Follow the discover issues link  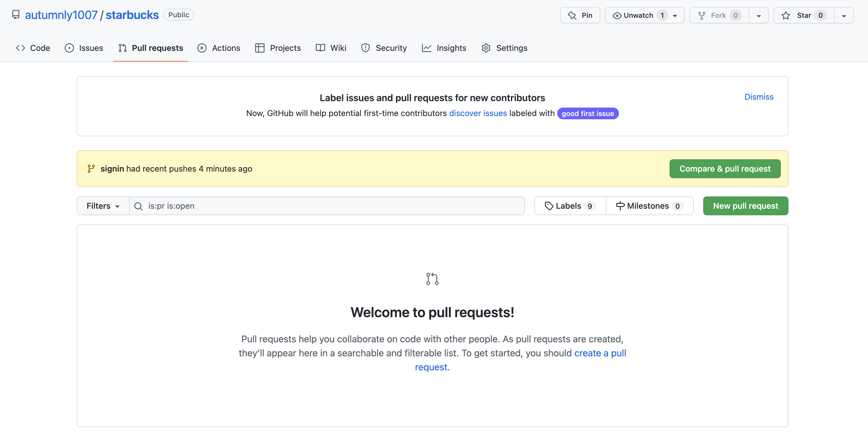coord(478,113)
